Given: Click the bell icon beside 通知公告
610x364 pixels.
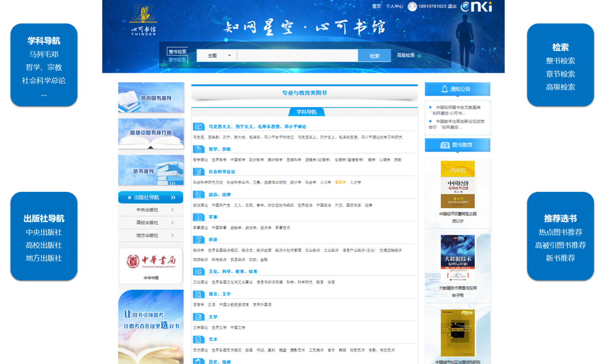Looking at the screenshot, I should pyautogui.click(x=444, y=89).
